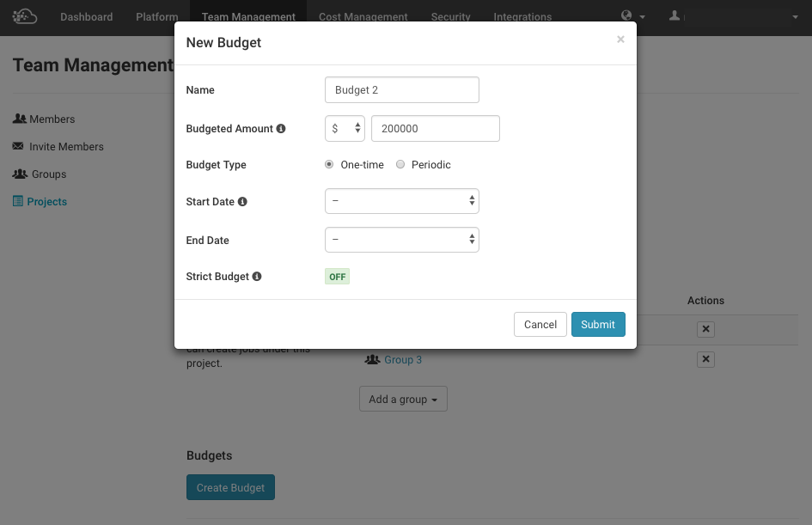The width and height of the screenshot is (812, 525).
Task: Click the budget Name input field
Action: pyautogui.click(x=401, y=90)
